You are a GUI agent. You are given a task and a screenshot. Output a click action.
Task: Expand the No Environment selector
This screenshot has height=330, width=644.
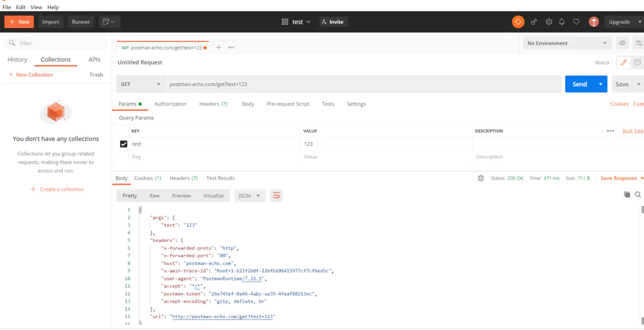pos(567,43)
